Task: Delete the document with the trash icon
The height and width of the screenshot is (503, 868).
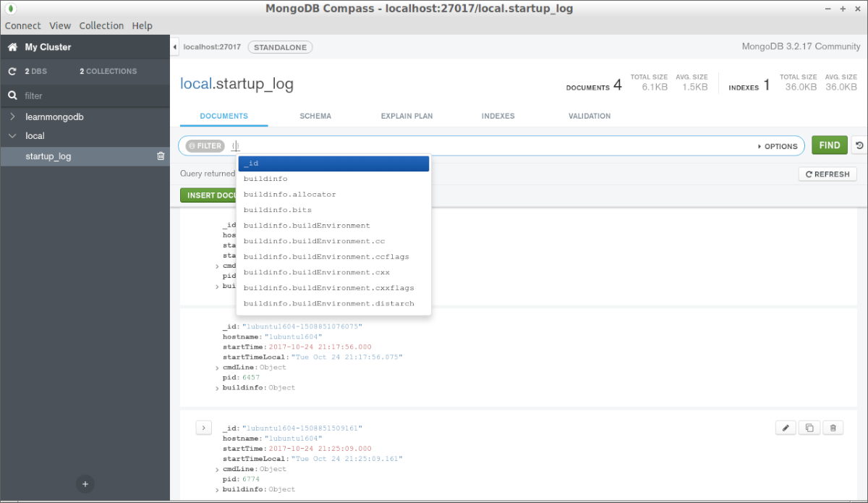Action: click(x=833, y=428)
